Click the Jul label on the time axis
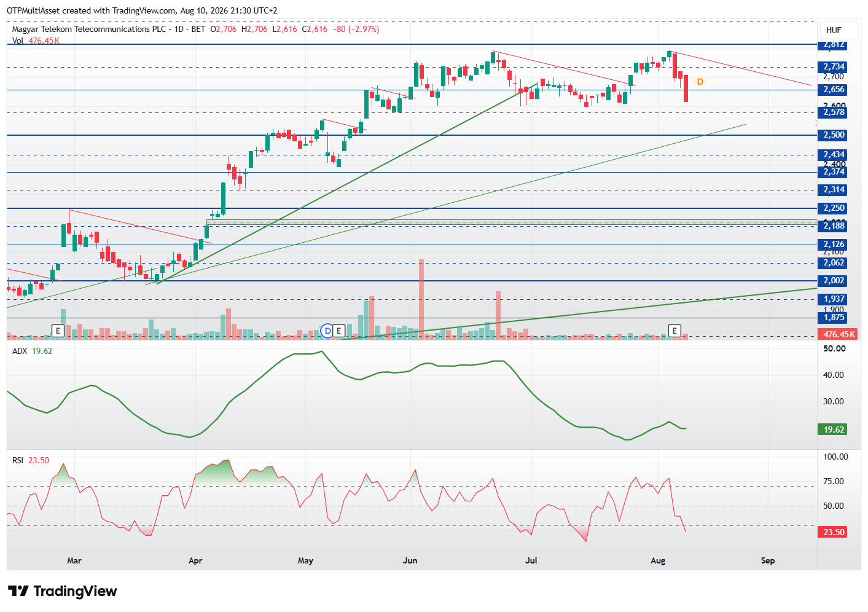 [531, 560]
